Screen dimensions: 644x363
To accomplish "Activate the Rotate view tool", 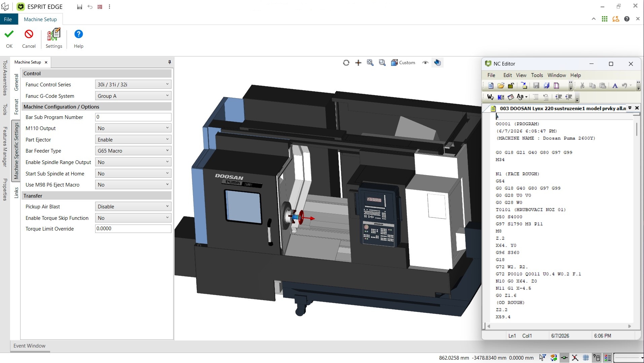I will tap(346, 63).
